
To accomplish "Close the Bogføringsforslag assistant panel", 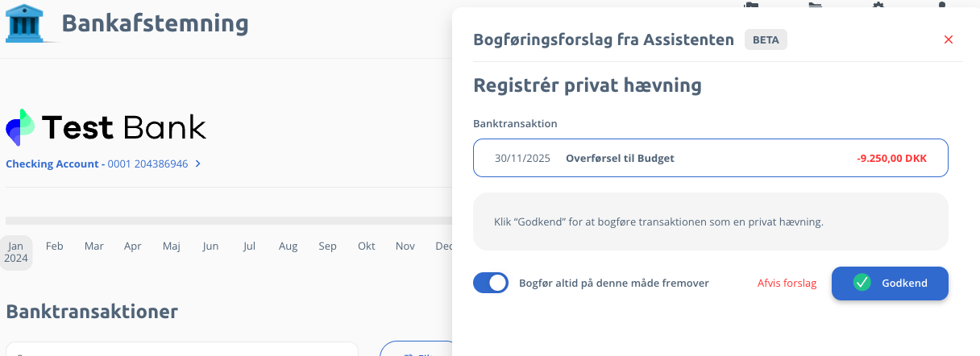I will pos(948,39).
